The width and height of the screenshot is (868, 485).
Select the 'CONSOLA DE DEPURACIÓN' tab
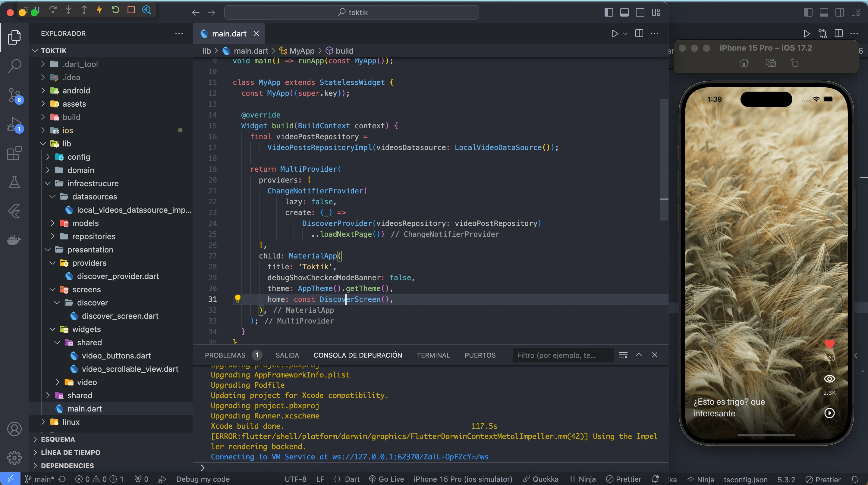click(x=358, y=355)
